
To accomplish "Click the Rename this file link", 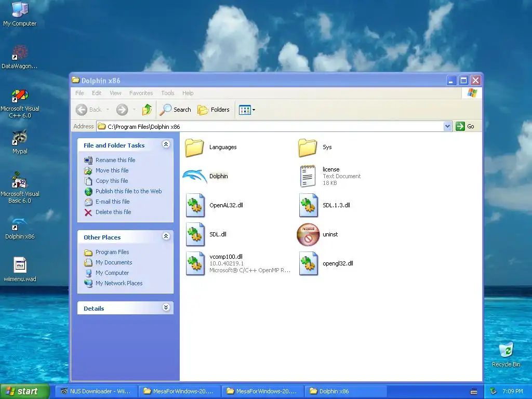I will point(115,160).
